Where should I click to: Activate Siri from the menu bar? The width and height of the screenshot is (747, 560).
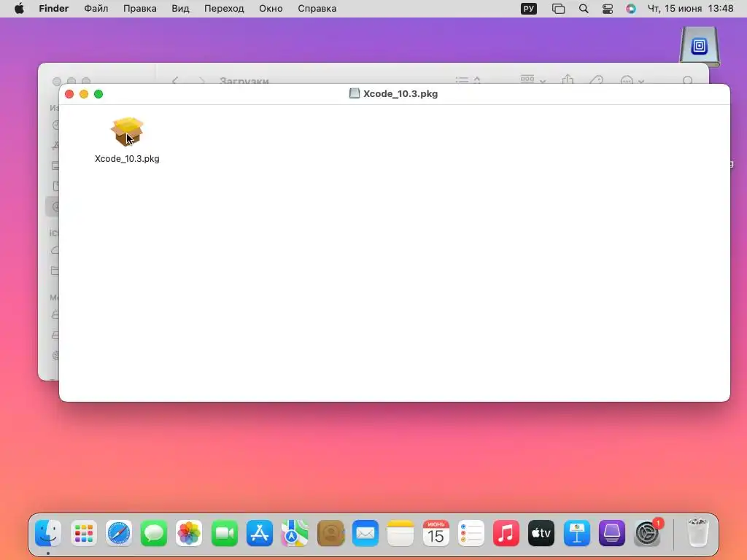(x=631, y=9)
